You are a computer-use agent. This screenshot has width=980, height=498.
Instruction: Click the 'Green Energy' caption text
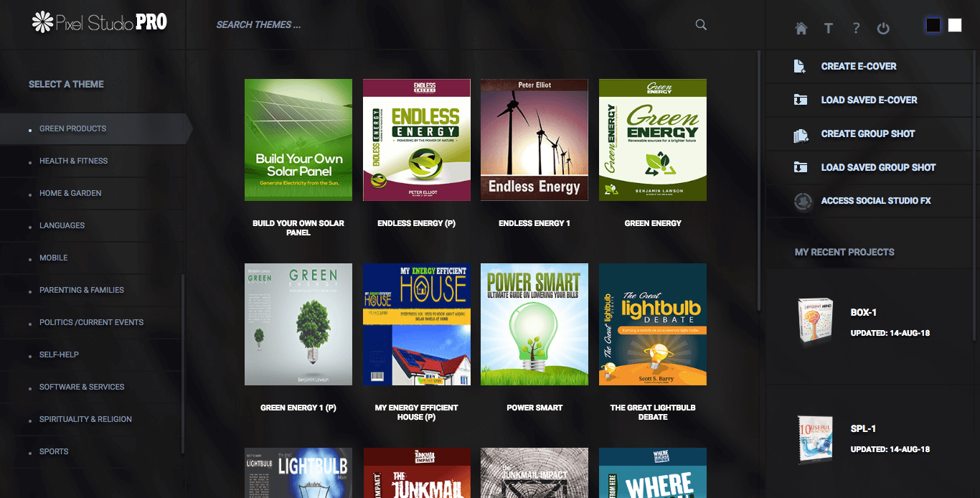pyautogui.click(x=653, y=223)
